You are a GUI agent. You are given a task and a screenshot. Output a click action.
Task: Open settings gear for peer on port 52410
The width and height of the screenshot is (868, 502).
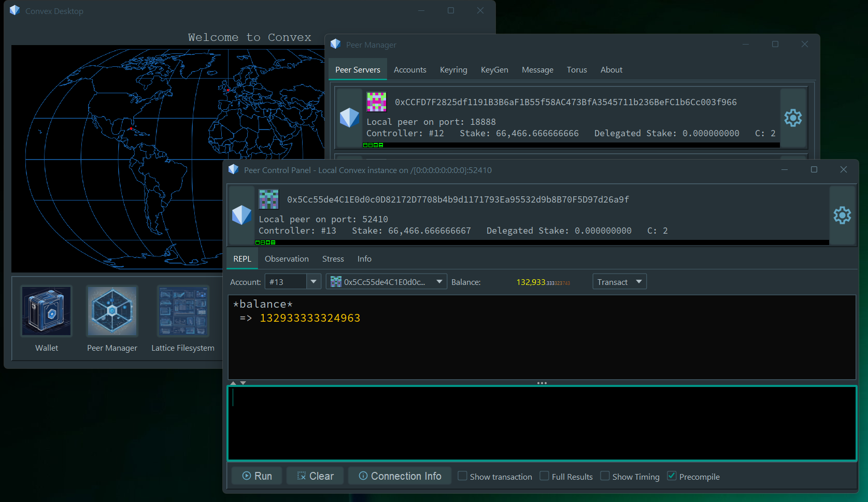pos(842,215)
